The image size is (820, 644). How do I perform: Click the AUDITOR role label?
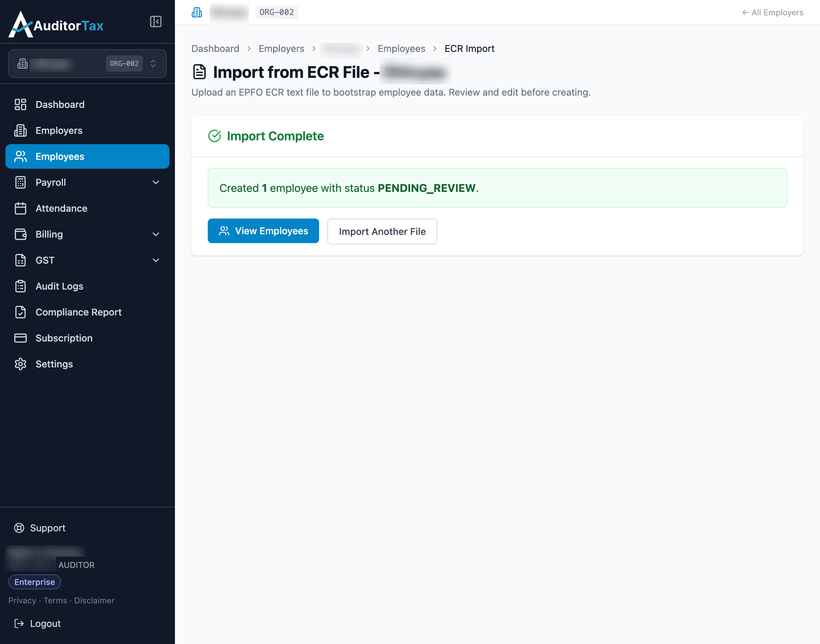pos(76,565)
